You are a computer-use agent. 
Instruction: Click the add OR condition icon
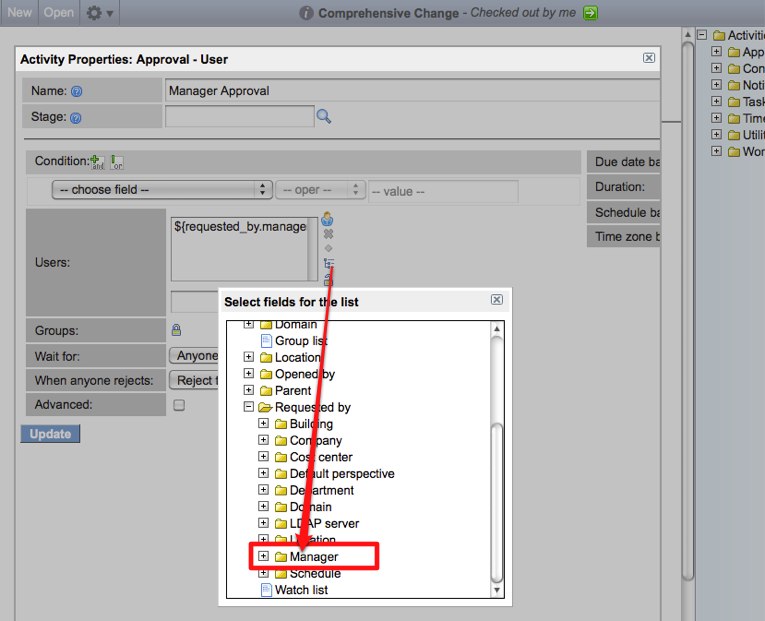[x=117, y=161]
